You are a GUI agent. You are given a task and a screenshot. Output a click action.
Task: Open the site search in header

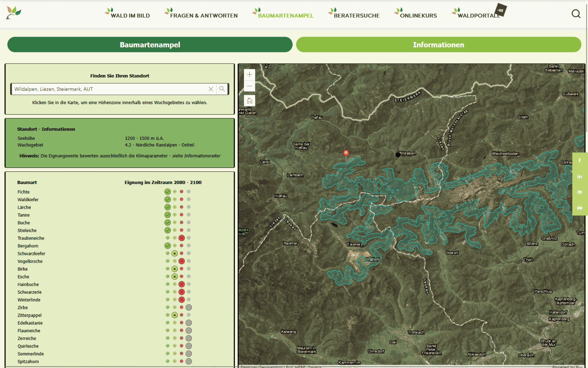576,14
